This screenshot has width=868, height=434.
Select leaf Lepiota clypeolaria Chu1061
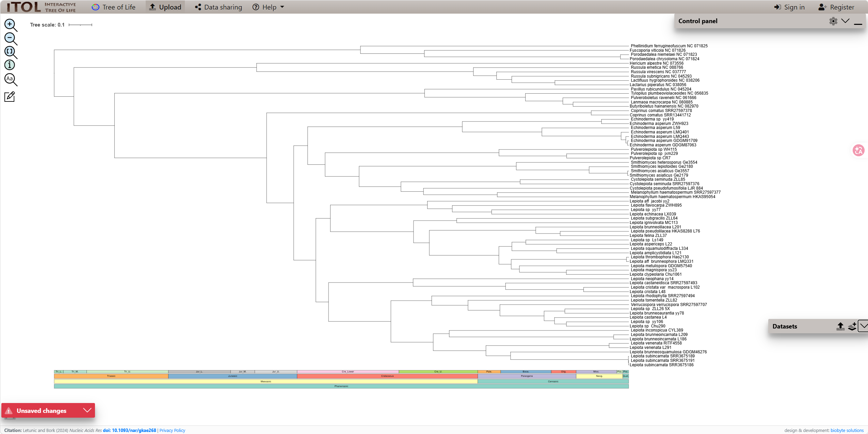coord(655,274)
